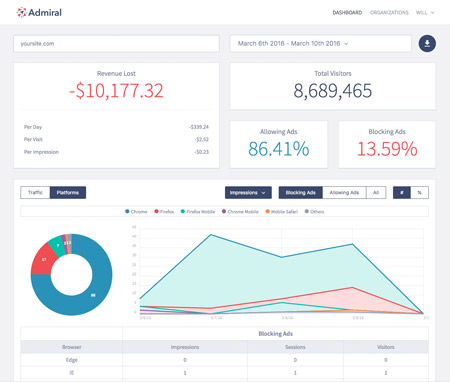Click the Per Impression row label

point(41,152)
